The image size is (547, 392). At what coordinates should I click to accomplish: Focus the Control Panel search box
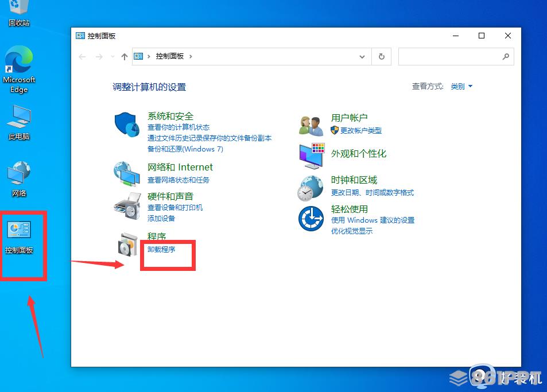456,56
